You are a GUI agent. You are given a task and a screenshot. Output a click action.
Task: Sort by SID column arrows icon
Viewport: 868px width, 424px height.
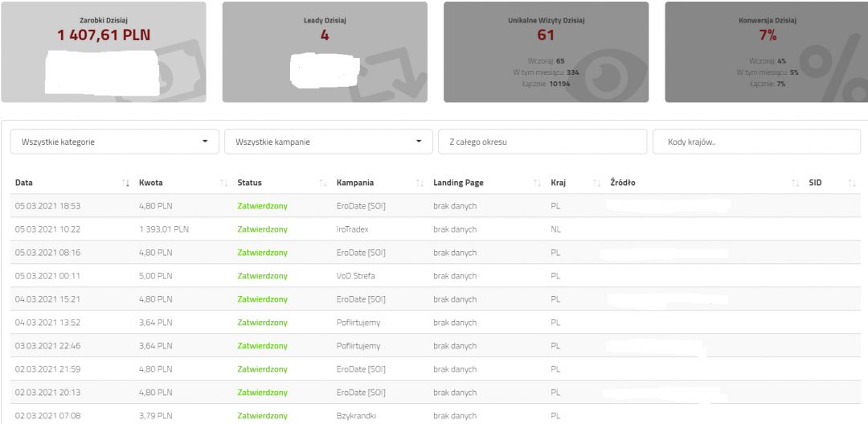click(x=852, y=183)
